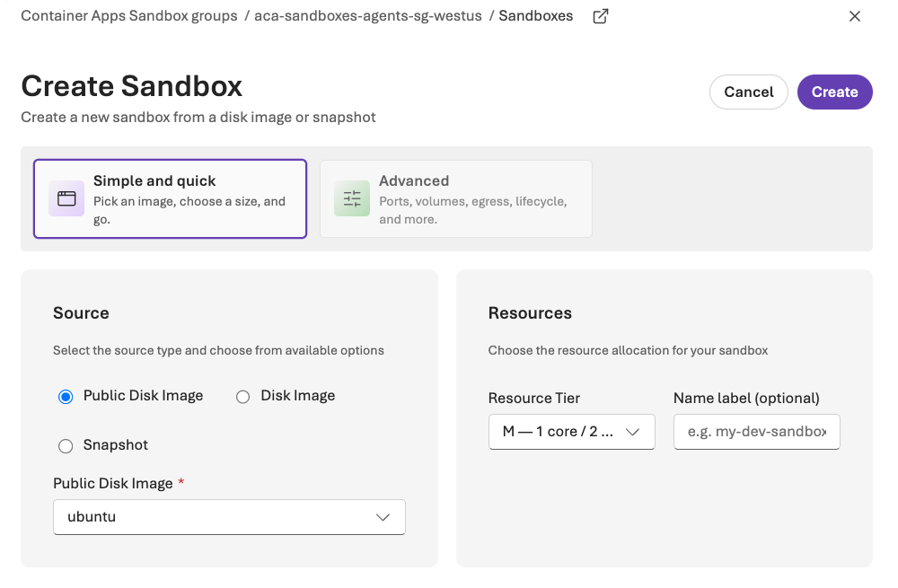Choose the Disk Image radio option
Screen dimensions: 898x588
[242, 397]
